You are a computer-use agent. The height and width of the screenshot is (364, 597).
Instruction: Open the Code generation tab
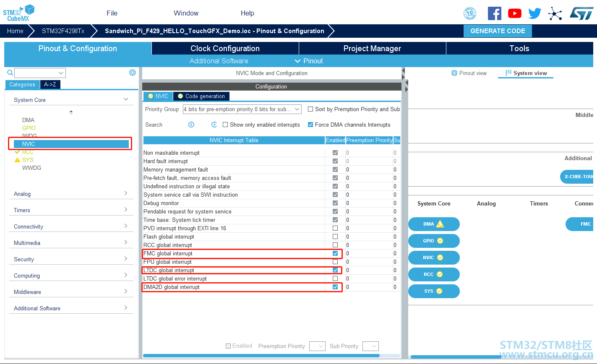pyautogui.click(x=201, y=96)
